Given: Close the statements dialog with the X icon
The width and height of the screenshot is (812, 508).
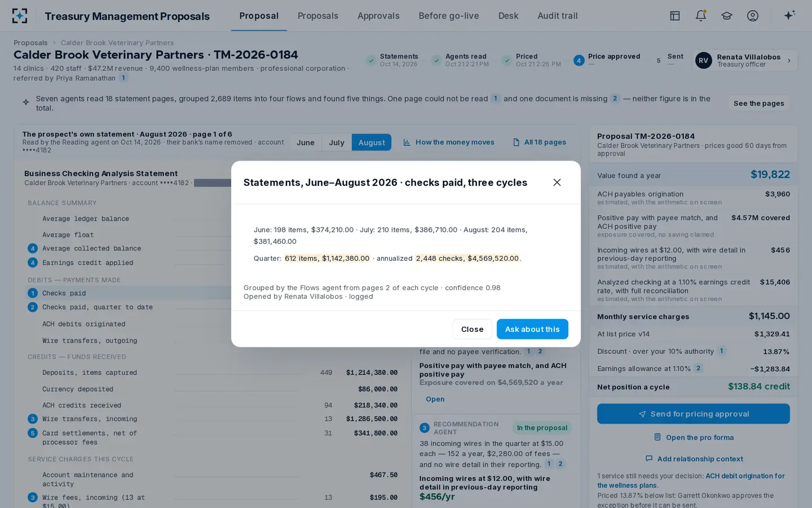Looking at the screenshot, I should pos(557,182).
